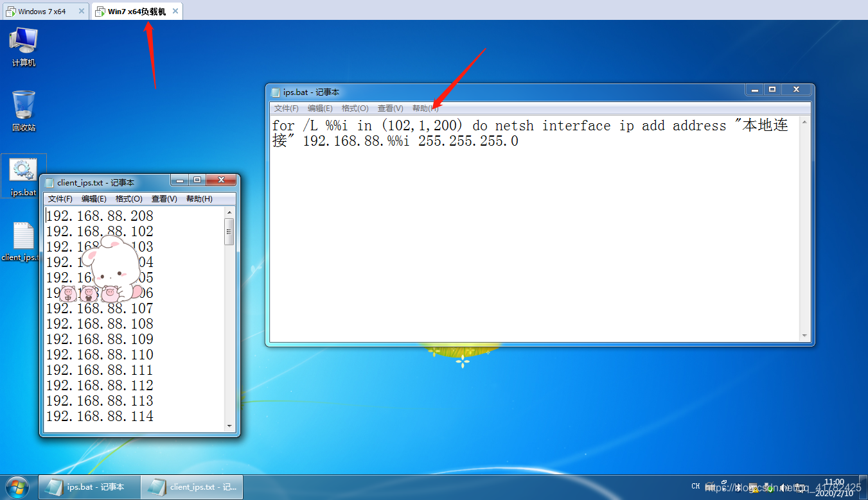Image resolution: width=868 pixels, height=500 pixels.
Task: Open the Windows Start menu orb
Action: coord(17,487)
